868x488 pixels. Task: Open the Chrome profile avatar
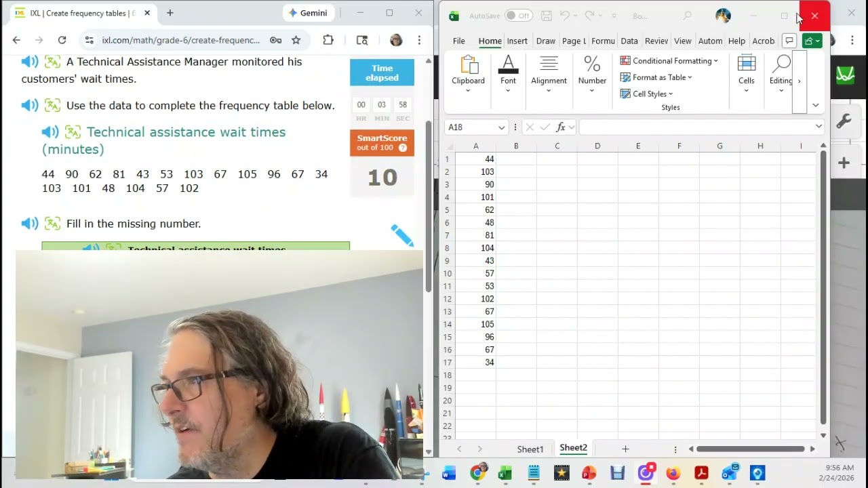(396, 40)
